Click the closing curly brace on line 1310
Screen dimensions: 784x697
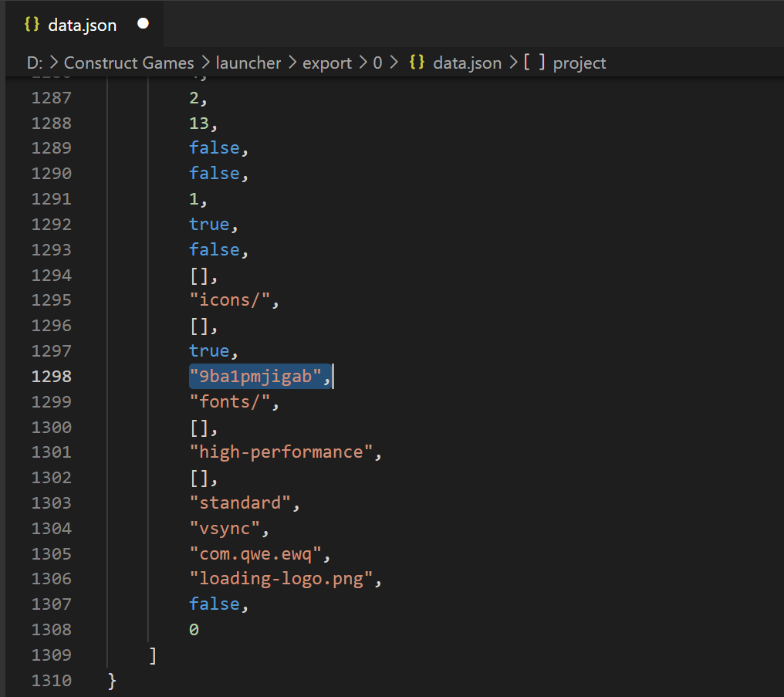tap(113, 681)
